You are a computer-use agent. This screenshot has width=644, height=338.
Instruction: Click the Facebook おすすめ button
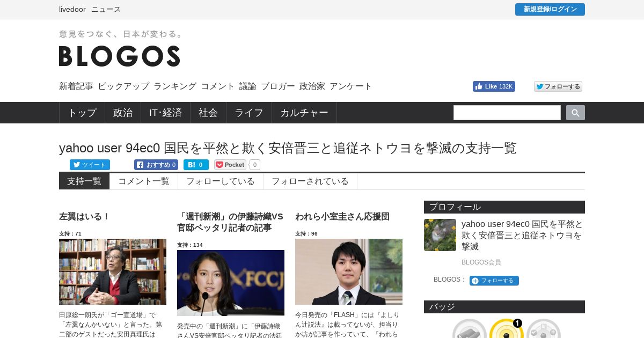[x=156, y=165]
